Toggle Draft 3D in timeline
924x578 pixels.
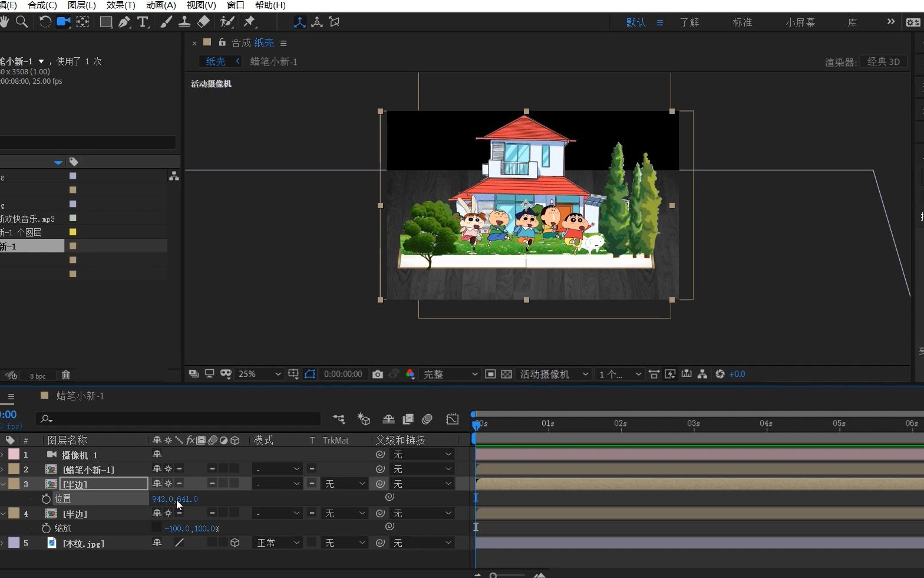tap(364, 419)
